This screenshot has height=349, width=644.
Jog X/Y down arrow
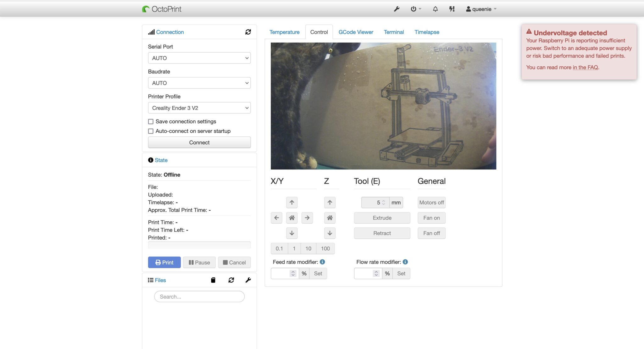pyautogui.click(x=292, y=233)
